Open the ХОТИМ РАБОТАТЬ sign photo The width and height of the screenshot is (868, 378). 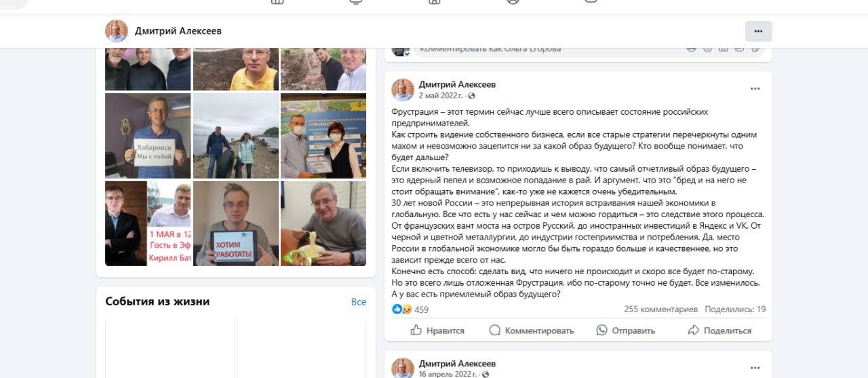tap(236, 223)
